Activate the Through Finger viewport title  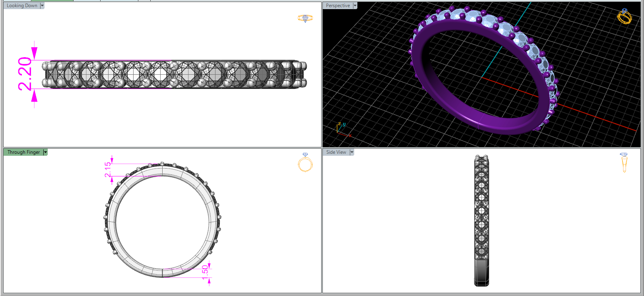click(x=23, y=152)
